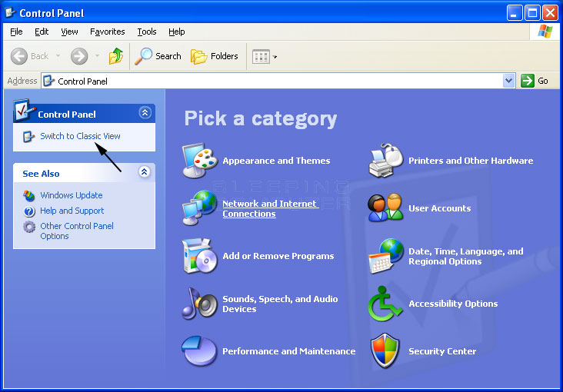Go up one folder level

pyautogui.click(x=116, y=56)
